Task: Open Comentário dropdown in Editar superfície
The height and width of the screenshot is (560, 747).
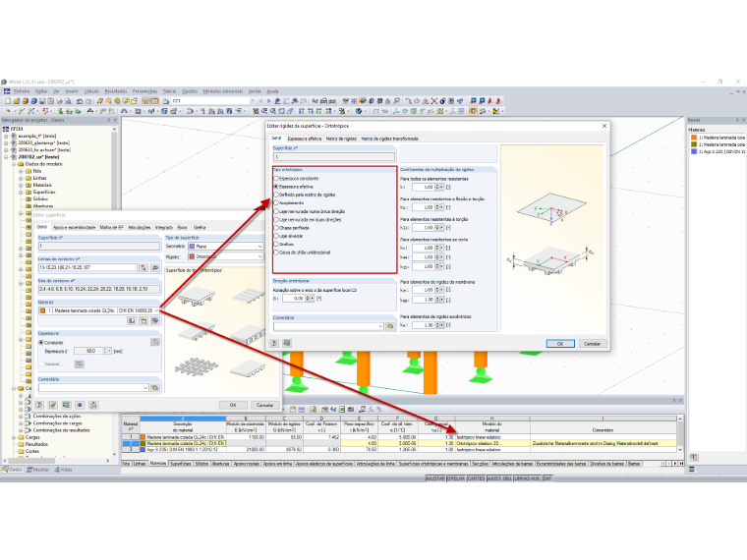Action: (x=145, y=388)
